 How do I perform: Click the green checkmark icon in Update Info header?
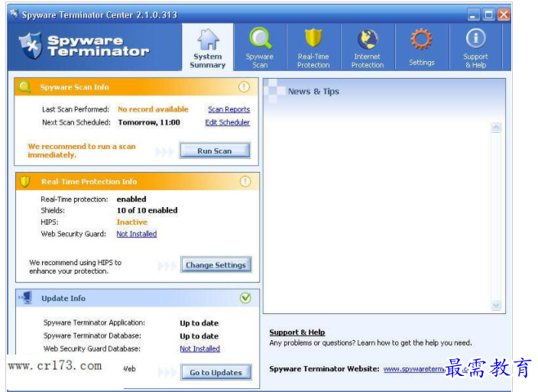(x=245, y=298)
